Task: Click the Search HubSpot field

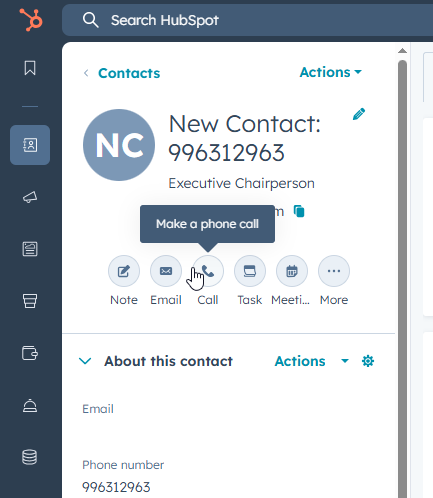Action: click(x=247, y=20)
